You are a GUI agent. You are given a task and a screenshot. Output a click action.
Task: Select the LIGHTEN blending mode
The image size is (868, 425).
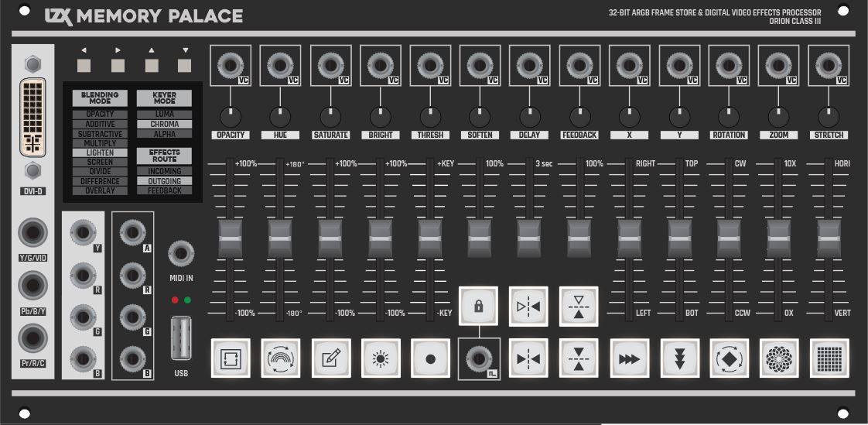[x=101, y=153]
